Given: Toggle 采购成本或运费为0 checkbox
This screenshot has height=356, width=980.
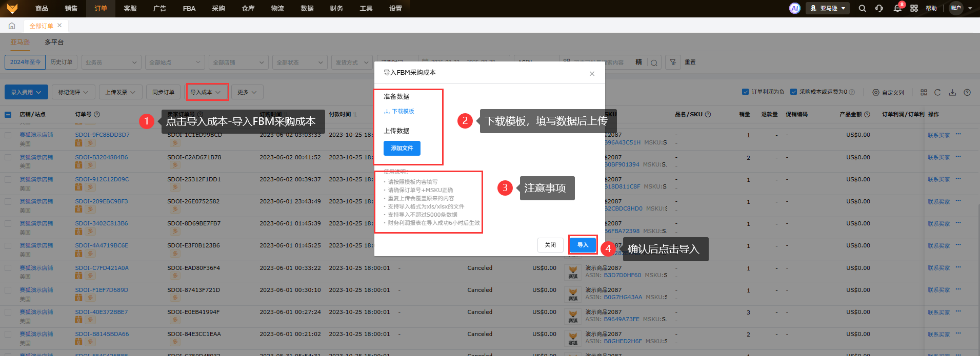Looking at the screenshot, I should (x=793, y=92).
